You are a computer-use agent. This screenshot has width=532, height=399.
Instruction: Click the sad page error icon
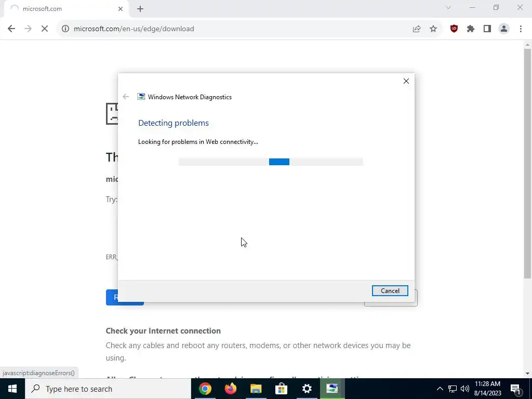(x=112, y=114)
